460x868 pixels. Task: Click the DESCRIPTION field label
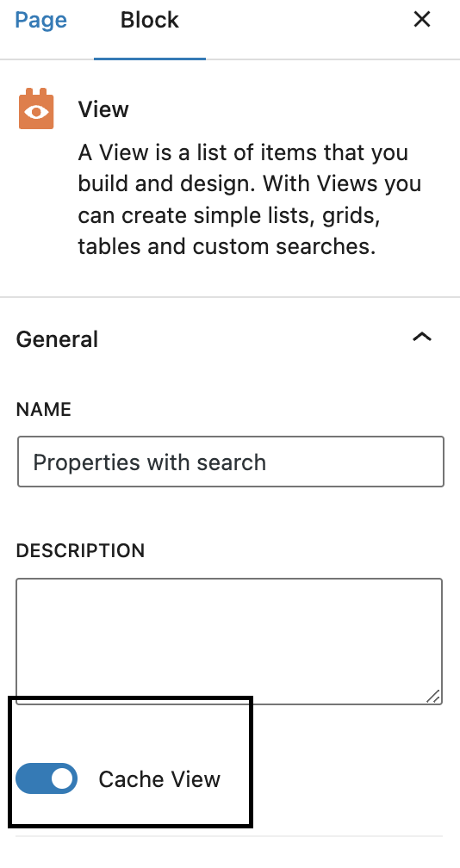(x=80, y=551)
